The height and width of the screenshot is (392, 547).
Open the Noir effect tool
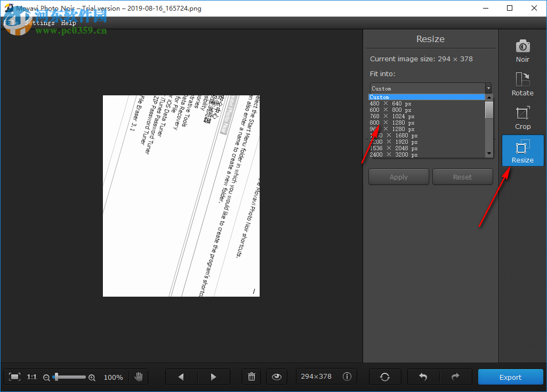coord(522,51)
